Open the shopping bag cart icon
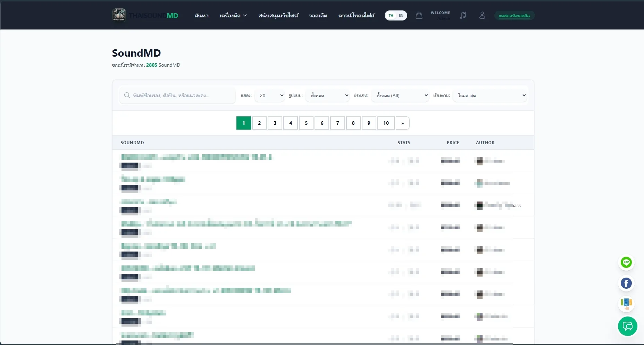This screenshot has width=644, height=345. (419, 15)
